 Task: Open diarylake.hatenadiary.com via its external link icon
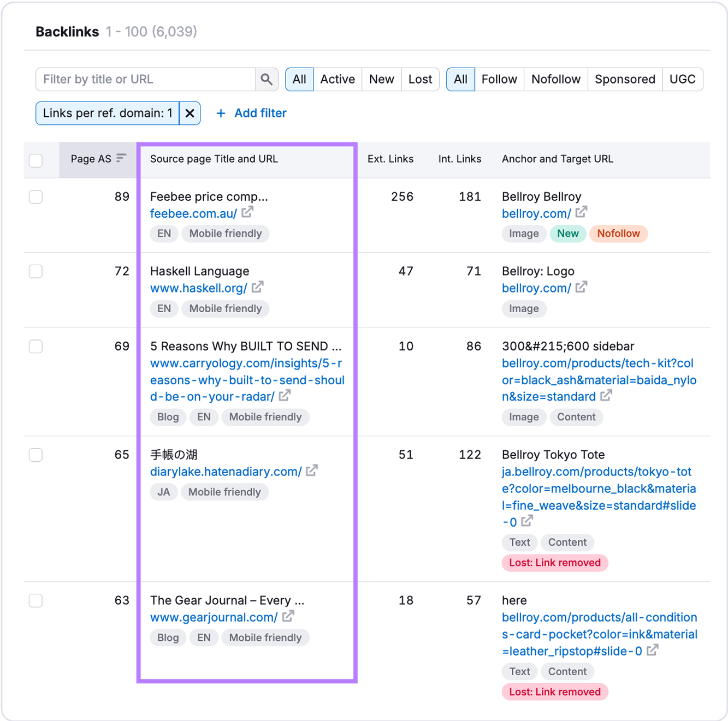click(311, 471)
